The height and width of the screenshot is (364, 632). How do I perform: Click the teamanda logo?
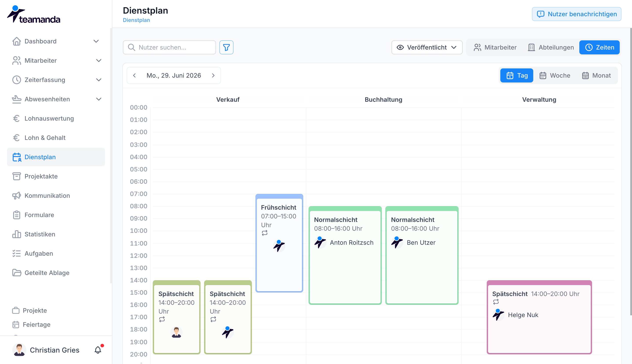click(34, 14)
